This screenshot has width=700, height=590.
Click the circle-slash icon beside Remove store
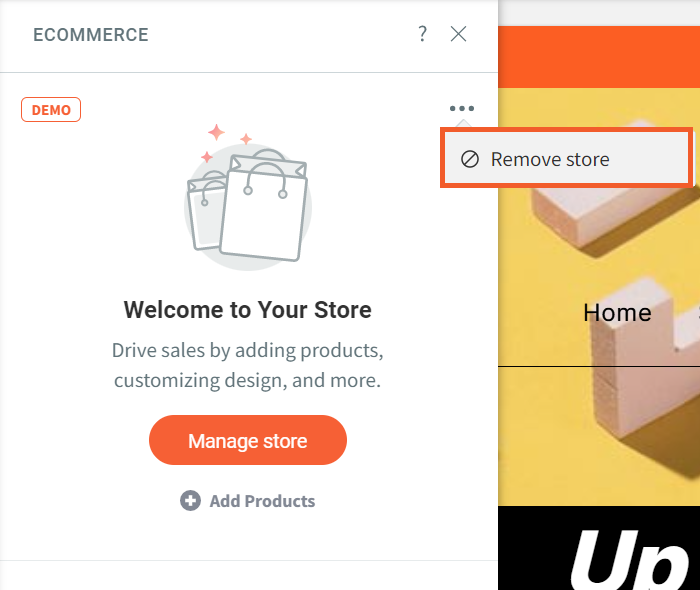click(x=469, y=159)
